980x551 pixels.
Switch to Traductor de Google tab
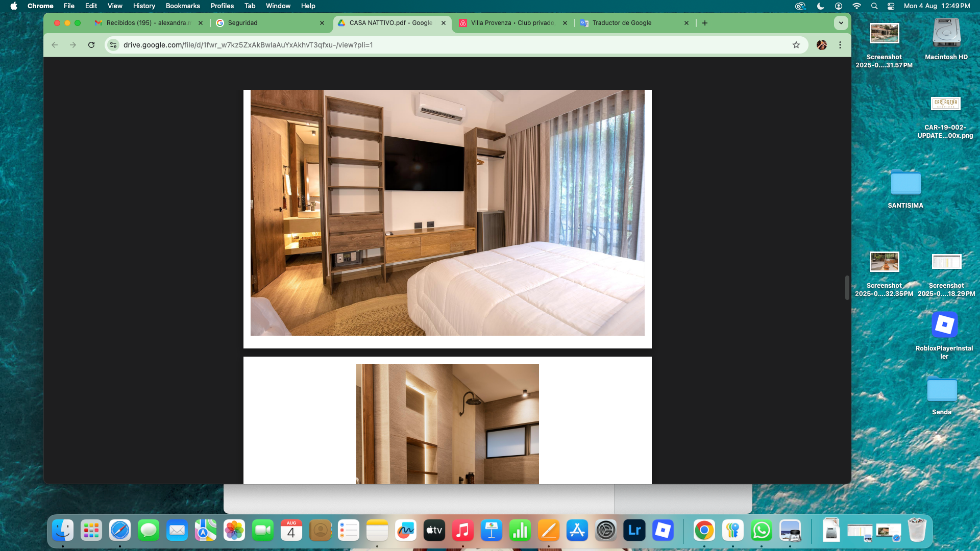tap(622, 23)
